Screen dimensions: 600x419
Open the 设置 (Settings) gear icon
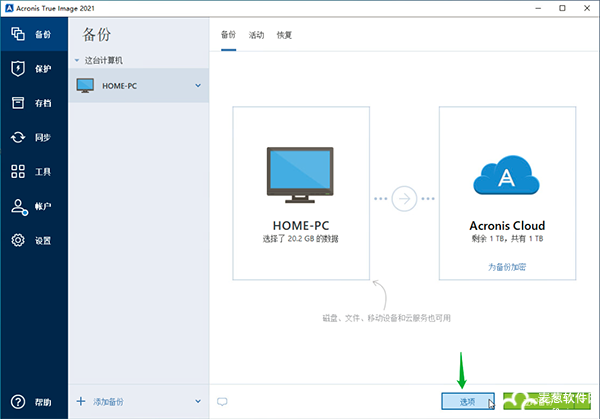(x=18, y=240)
